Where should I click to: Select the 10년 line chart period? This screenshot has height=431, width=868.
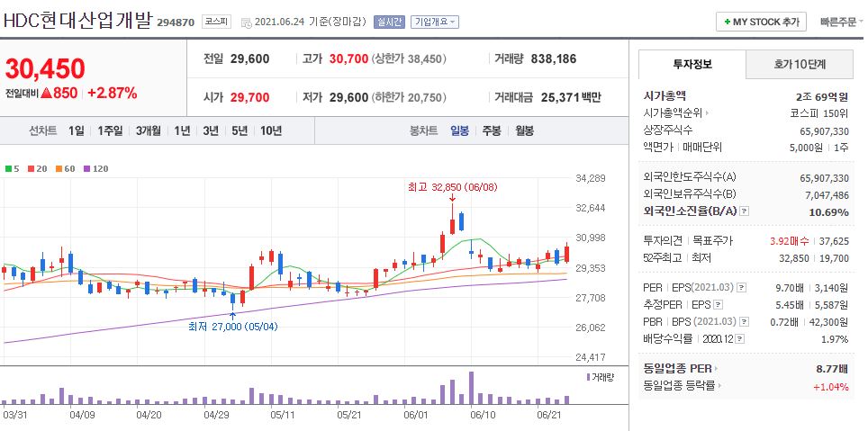tap(271, 131)
